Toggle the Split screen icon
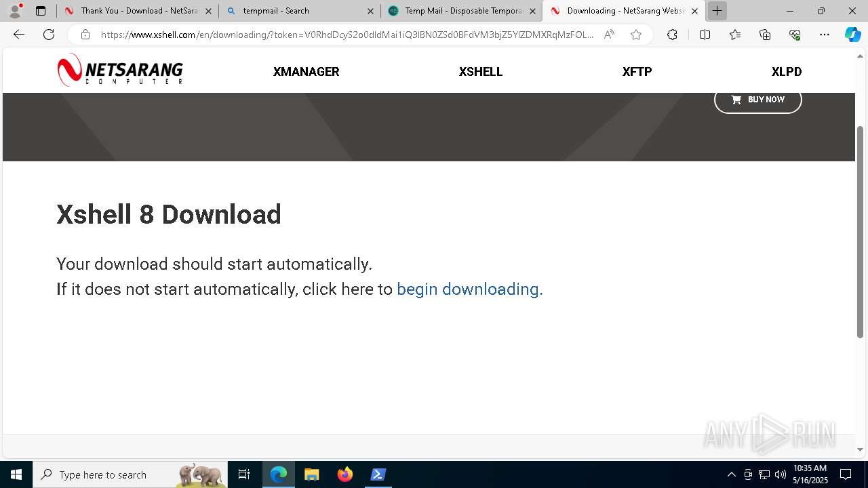The height and width of the screenshot is (488, 868). [x=705, y=35]
